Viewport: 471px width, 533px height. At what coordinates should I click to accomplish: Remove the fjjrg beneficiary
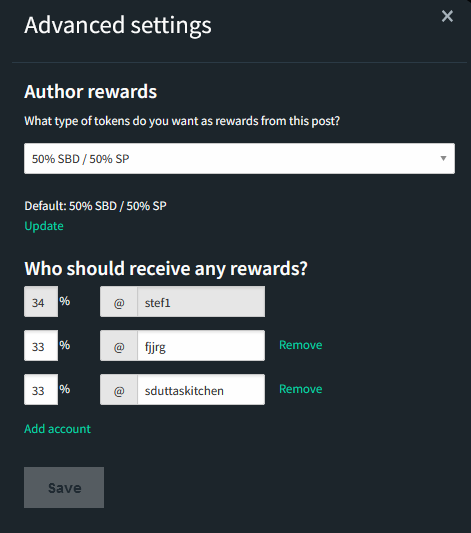pyautogui.click(x=300, y=345)
